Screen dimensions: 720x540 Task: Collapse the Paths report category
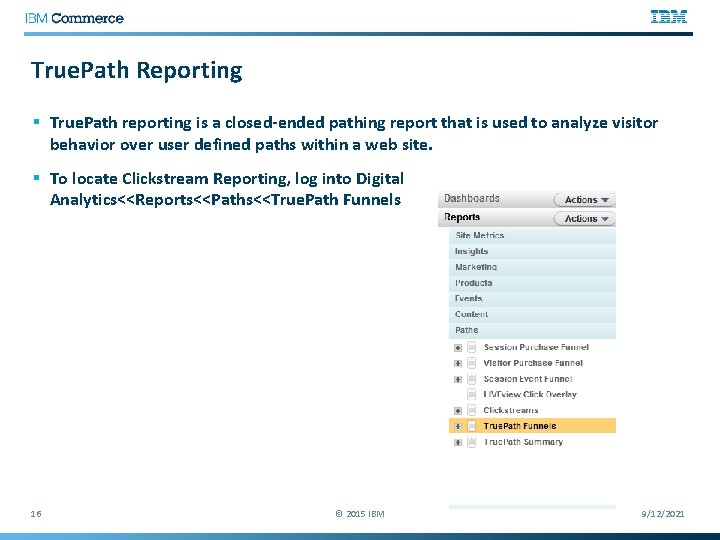pyautogui.click(x=532, y=330)
